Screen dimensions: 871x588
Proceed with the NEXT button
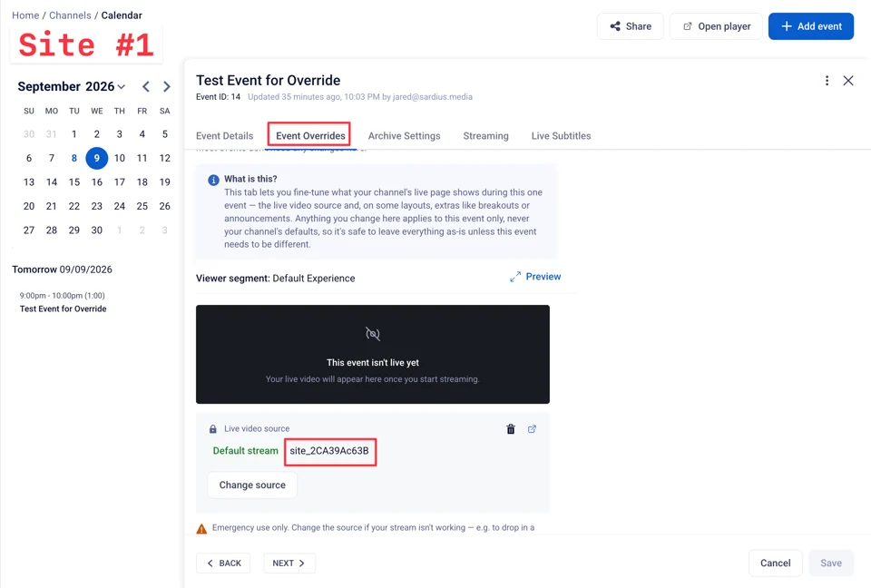[289, 563]
